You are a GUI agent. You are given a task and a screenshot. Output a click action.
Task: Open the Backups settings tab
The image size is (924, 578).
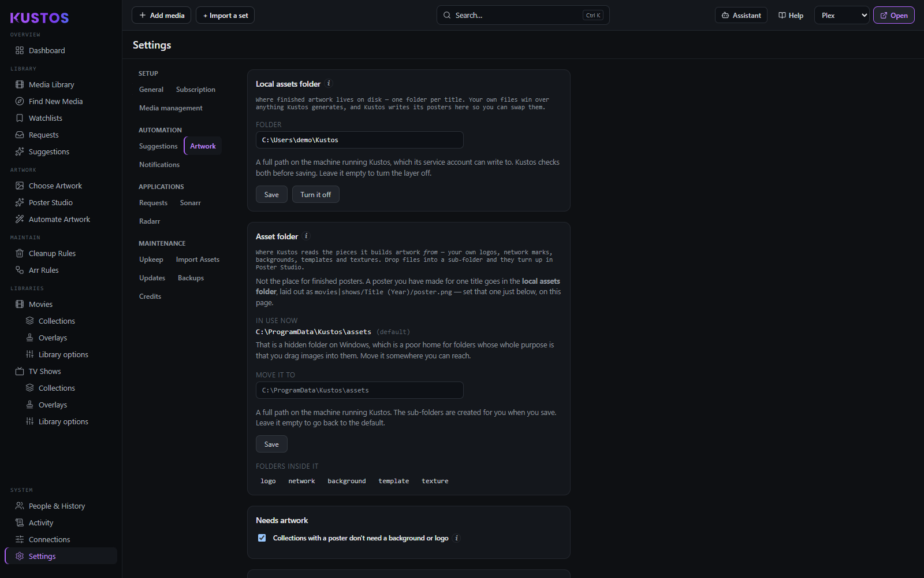click(191, 278)
